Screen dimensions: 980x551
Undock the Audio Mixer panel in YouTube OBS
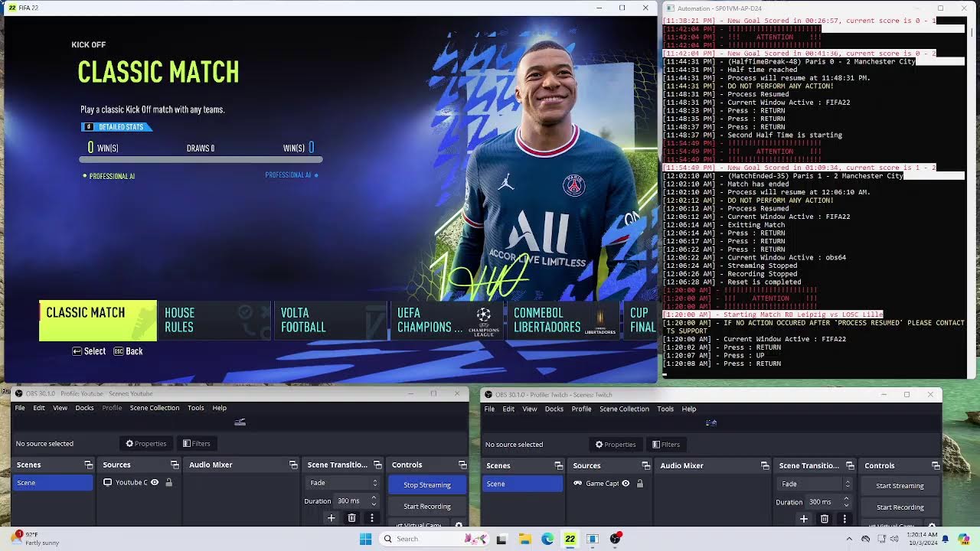coord(293,465)
